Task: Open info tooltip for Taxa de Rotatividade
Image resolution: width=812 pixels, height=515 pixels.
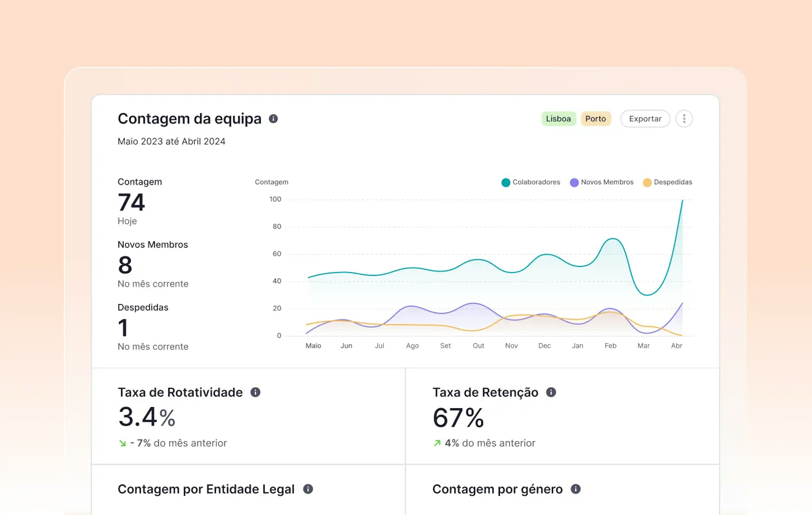Action: (x=255, y=392)
